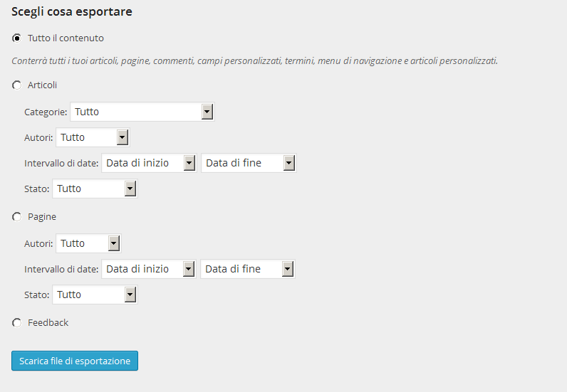Click 'Intervallo di date:' label under Articoli
Image resolution: width=567 pixels, height=392 pixels.
point(61,164)
